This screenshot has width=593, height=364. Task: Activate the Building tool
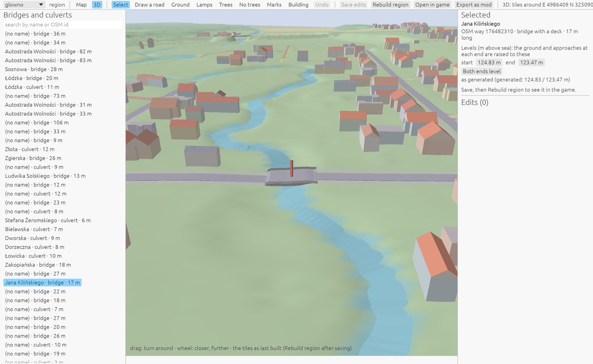coord(298,5)
